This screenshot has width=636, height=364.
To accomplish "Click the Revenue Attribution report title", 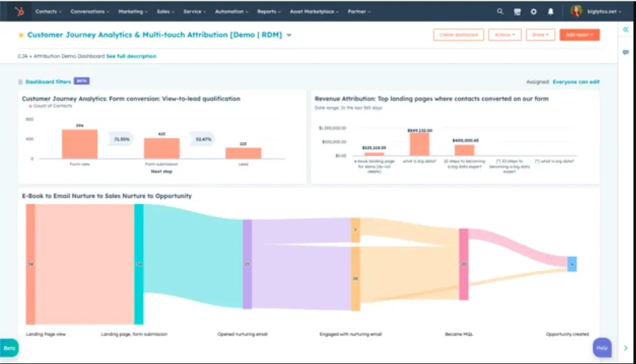I will point(432,99).
